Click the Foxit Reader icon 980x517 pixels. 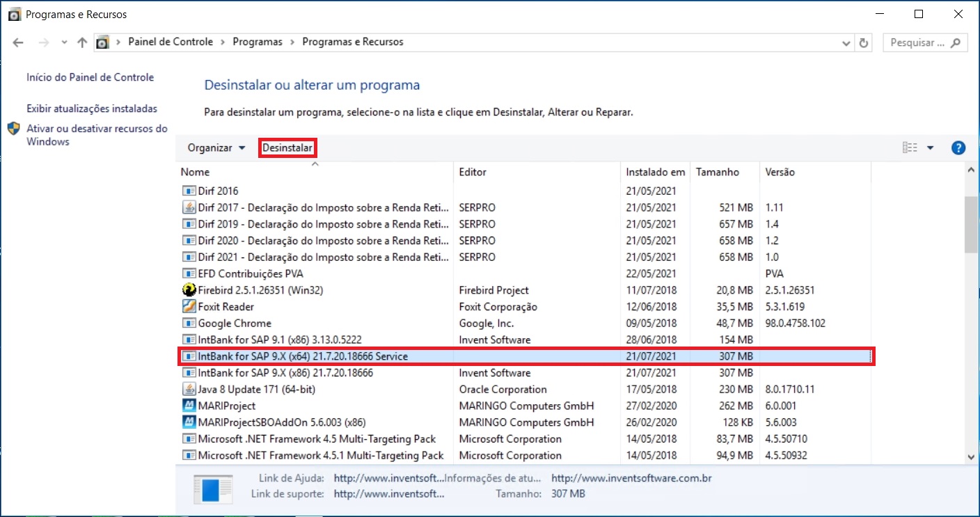pos(189,306)
